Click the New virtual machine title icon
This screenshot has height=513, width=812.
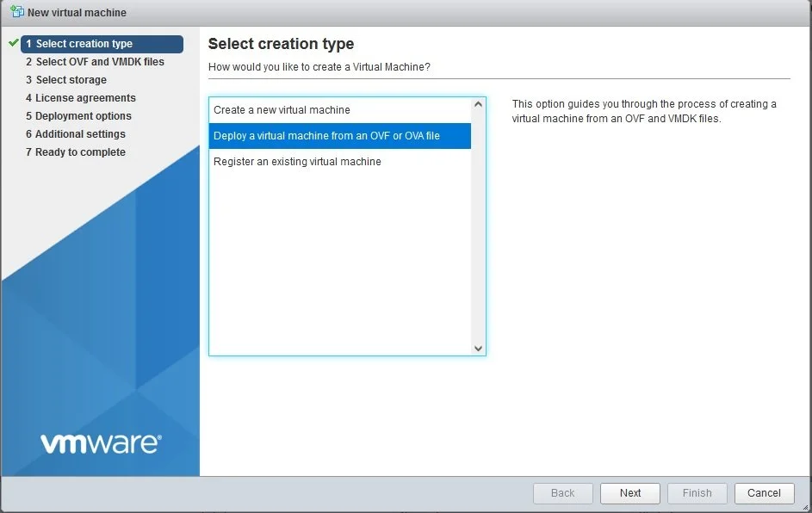click(x=17, y=11)
